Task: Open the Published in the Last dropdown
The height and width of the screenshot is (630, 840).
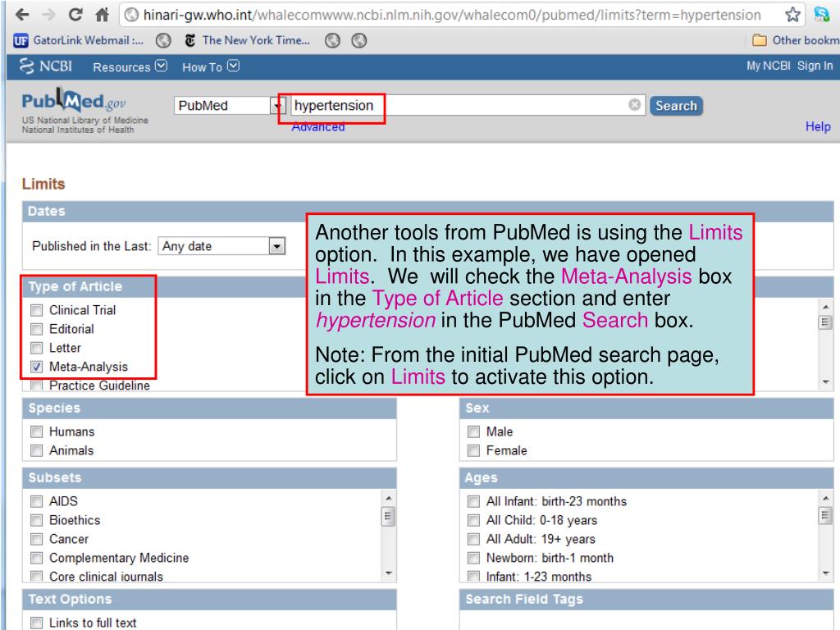Action: [221, 246]
